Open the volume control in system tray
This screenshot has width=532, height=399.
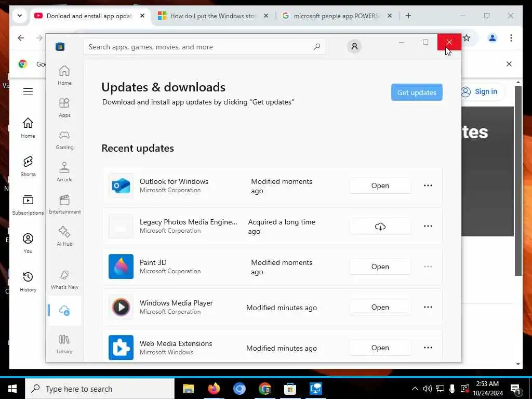[427, 389]
